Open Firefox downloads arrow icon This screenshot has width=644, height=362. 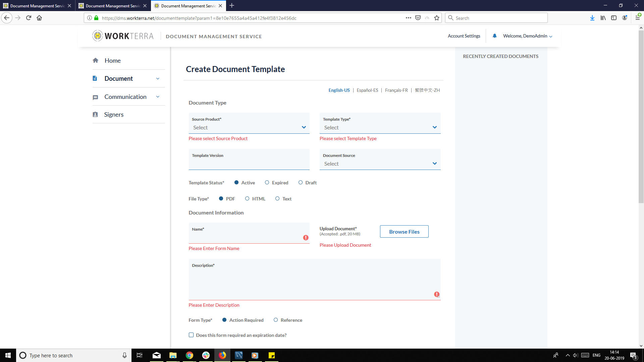pos(592,18)
